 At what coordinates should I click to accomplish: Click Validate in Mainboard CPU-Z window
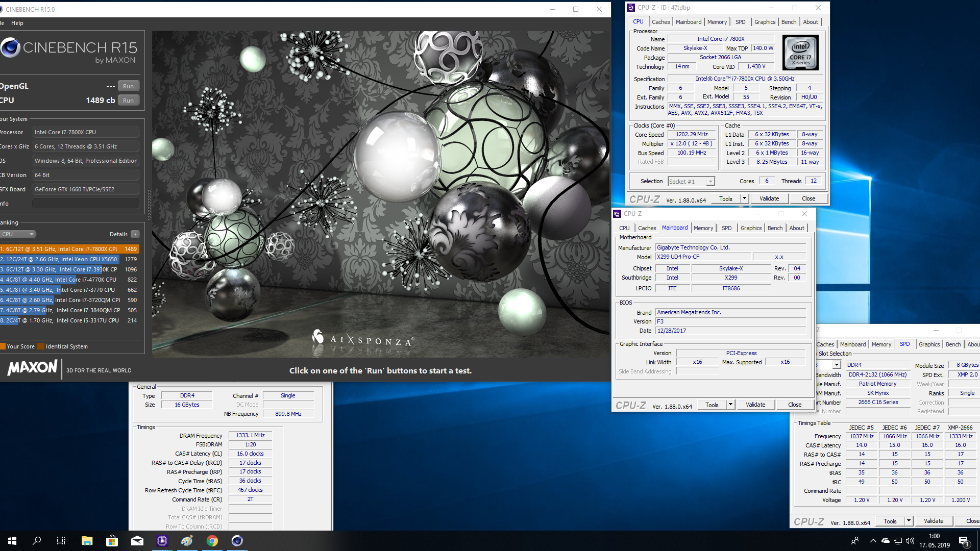click(x=755, y=405)
